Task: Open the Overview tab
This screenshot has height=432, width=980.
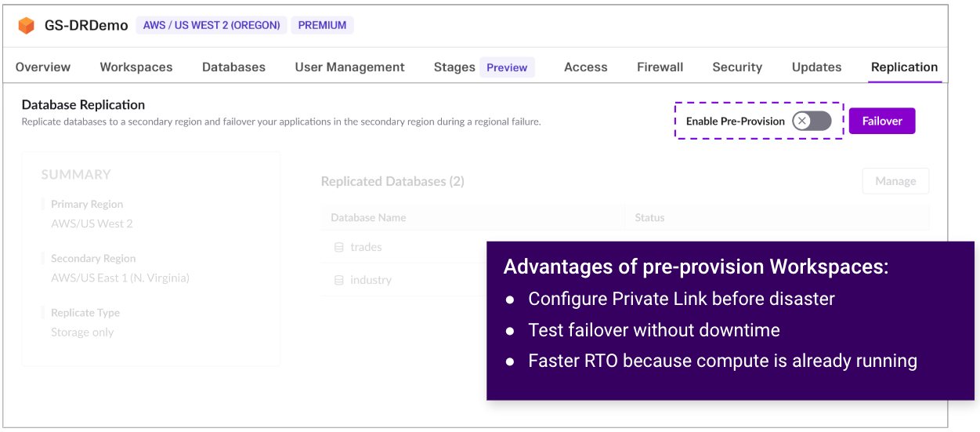Action: click(43, 67)
